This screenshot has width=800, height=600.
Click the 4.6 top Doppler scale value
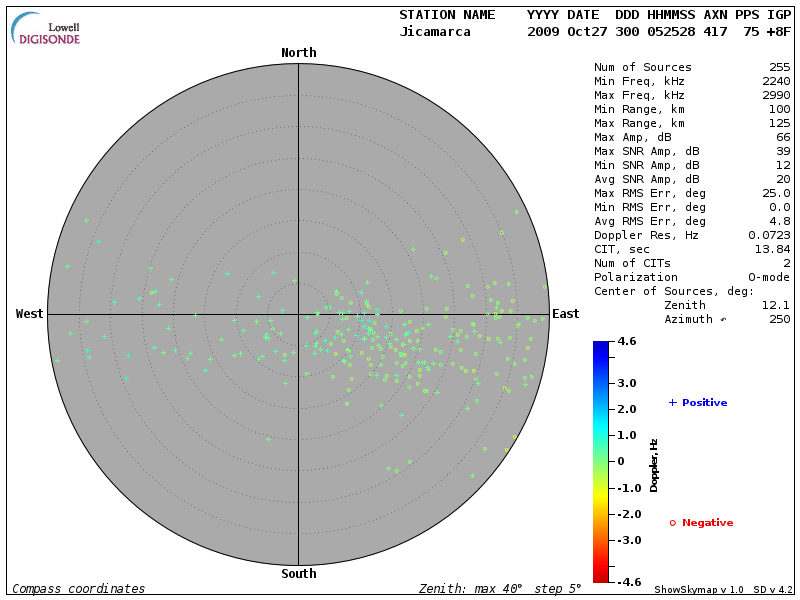tap(627, 342)
